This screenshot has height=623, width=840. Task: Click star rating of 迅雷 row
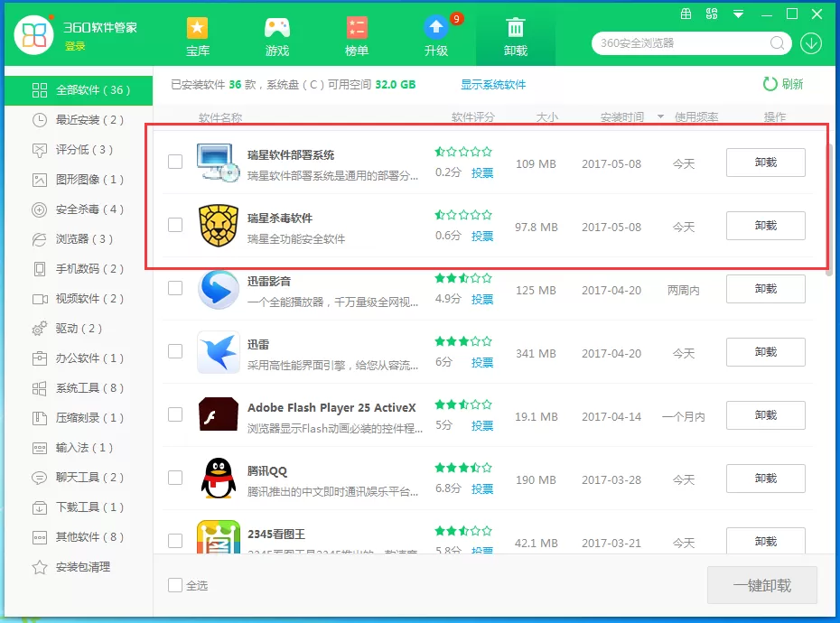click(462, 341)
